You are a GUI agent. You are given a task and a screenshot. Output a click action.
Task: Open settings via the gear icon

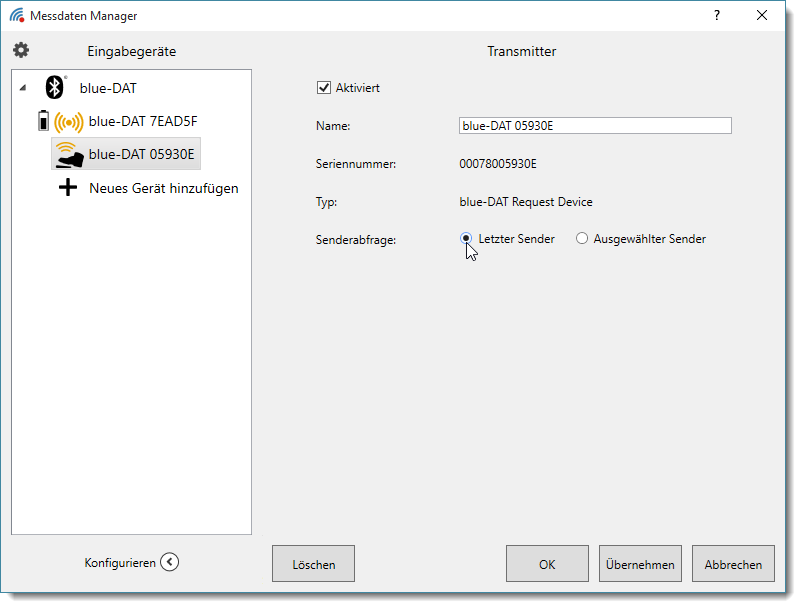pyautogui.click(x=21, y=51)
